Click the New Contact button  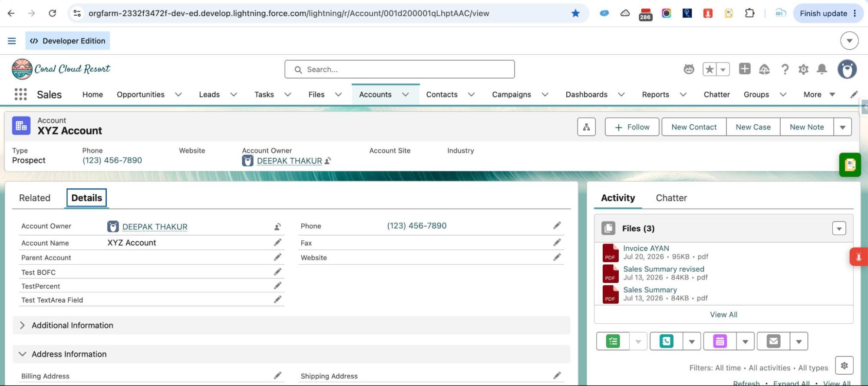(694, 127)
